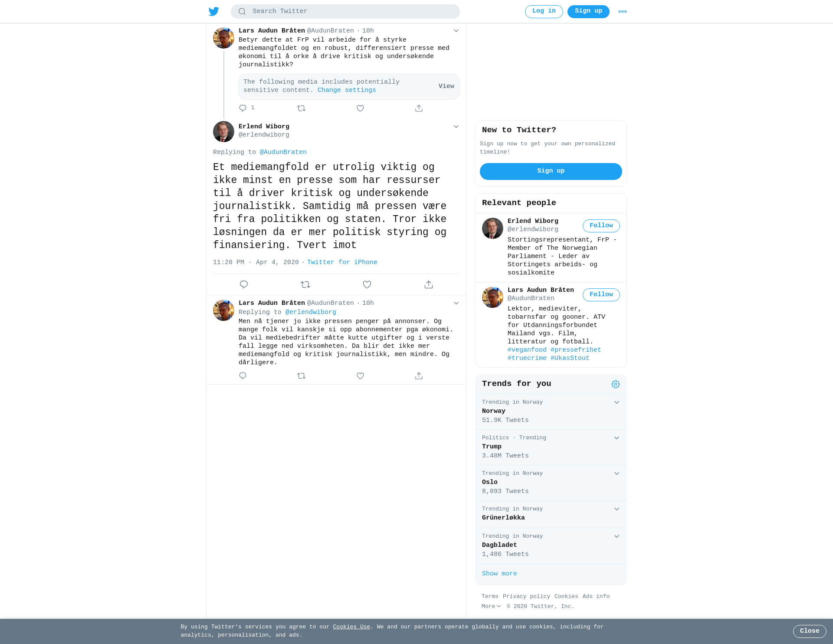Open the three-dot more menu in header
Screen dimensions: 833x644
[623, 12]
